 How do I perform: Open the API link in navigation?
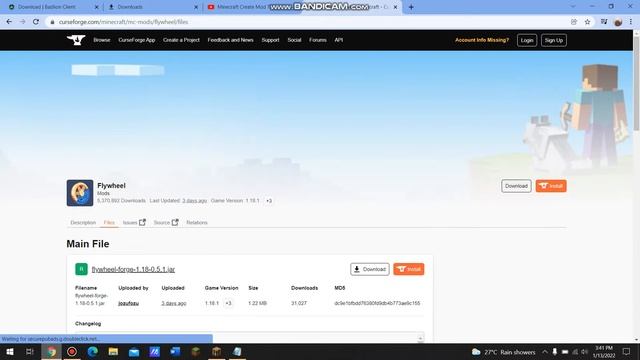pyautogui.click(x=339, y=40)
